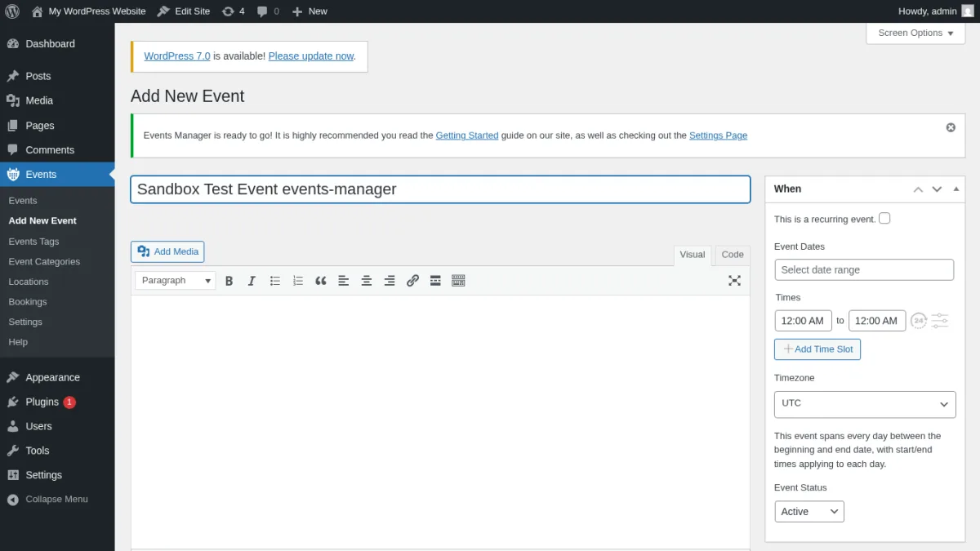The image size is (980, 551).
Task: Open My WordPress Website home link
Action: 88,11
